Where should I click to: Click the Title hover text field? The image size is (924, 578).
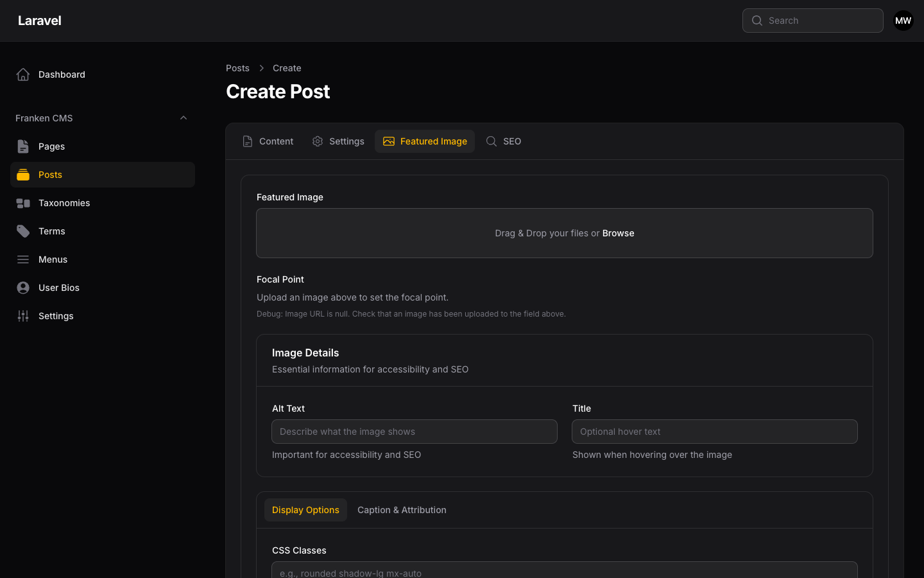714,432
